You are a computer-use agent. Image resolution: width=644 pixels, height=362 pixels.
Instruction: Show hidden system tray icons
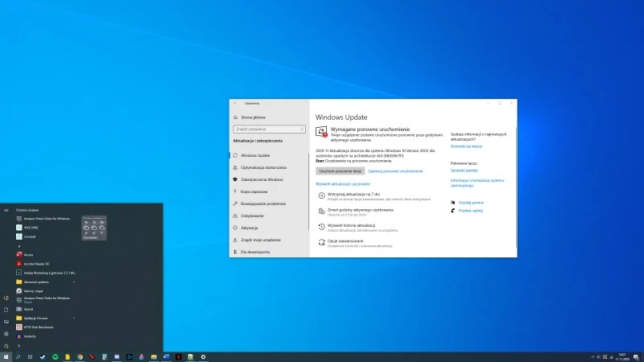click(592, 357)
